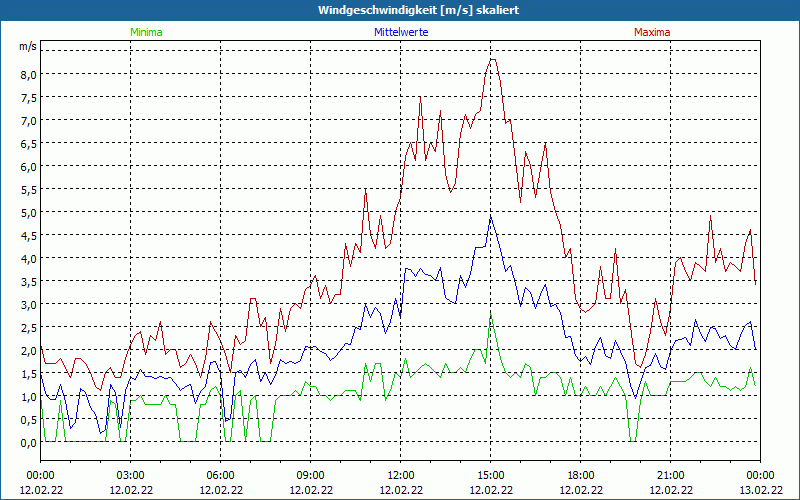Viewport: 800px width, 500px height.
Task: Click the '4,0' y-axis value
Action: click(x=29, y=258)
